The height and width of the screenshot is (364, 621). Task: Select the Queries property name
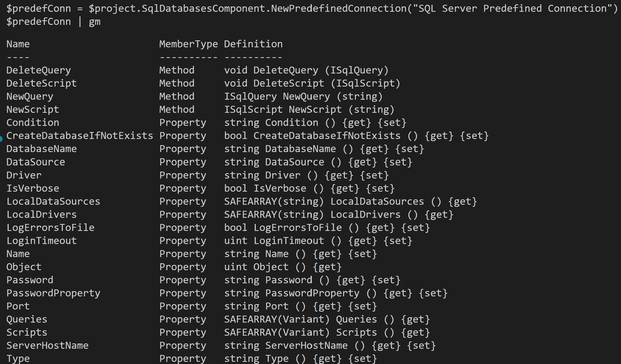26,319
